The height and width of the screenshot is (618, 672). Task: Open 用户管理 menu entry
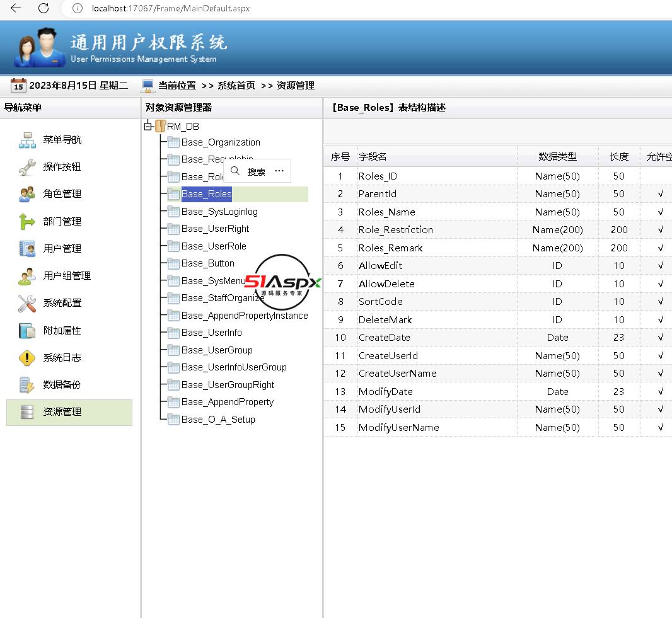pos(62,248)
